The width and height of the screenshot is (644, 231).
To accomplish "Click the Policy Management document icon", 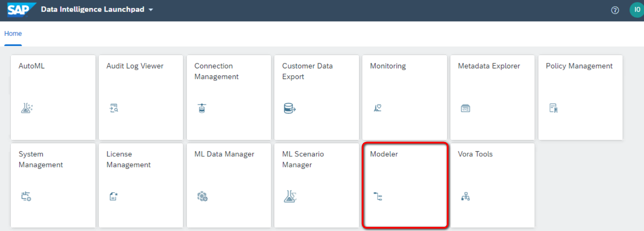I will pyautogui.click(x=553, y=108).
